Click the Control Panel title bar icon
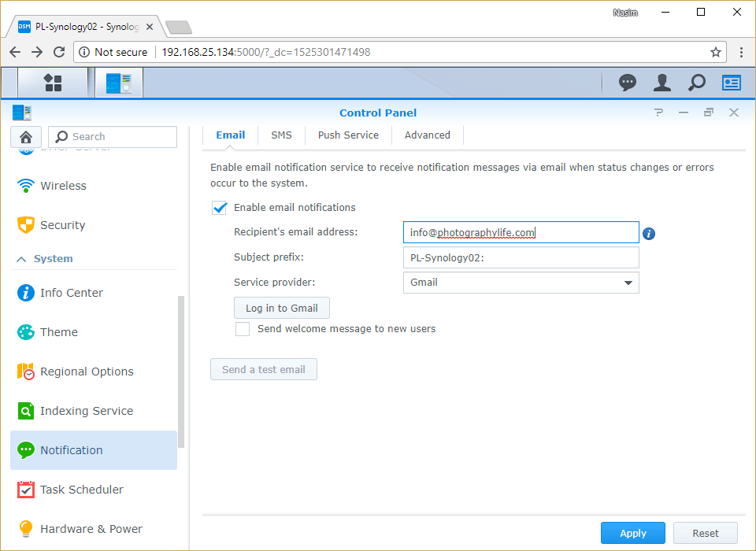Image resolution: width=756 pixels, height=551 pixels. click(x=22, y=113)
